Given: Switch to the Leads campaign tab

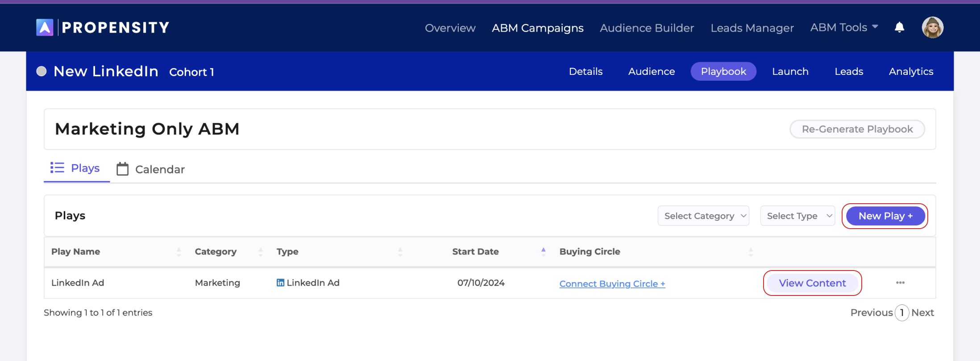Looking at the screenshot, I should pyautogui.click(x=849, y=71).
